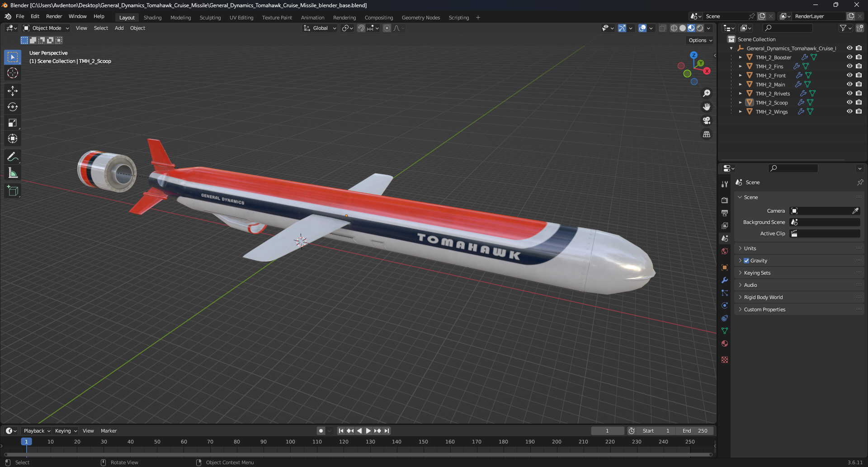The height and width of the screenshot is (467, 868).
Task: Open the Playback popover
Action: (37, 431)
